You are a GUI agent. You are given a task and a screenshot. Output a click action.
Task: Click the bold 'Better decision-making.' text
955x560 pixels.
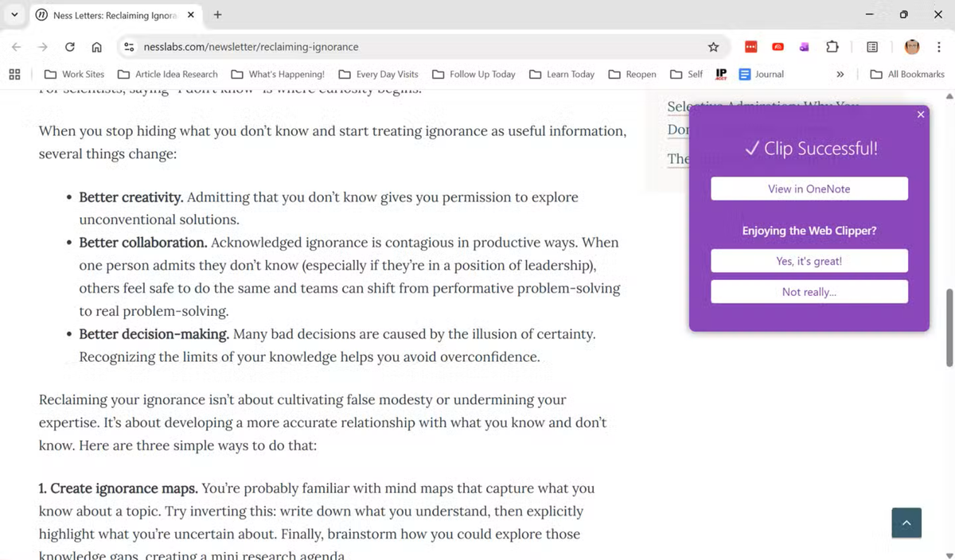pyautogui.click(x=154, y=334)
